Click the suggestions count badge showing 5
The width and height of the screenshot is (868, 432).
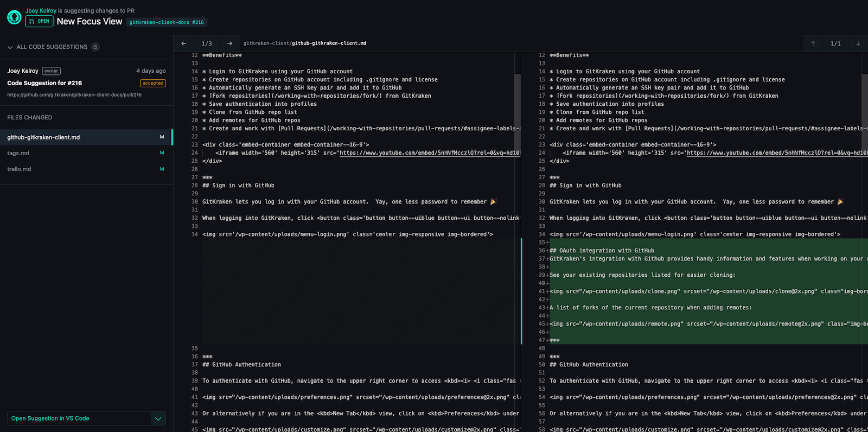click(x=95, y=47)
